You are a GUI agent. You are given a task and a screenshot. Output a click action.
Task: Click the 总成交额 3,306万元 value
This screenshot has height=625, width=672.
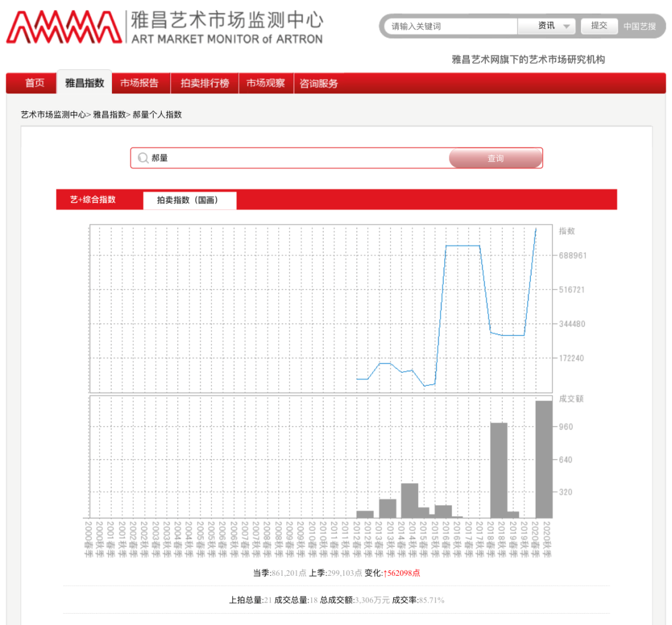(x=372, y=600)
